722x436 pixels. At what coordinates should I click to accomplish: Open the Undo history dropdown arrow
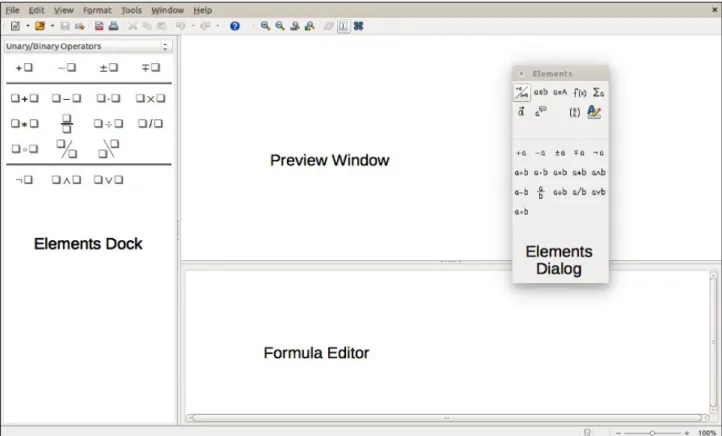click(192, 26)
